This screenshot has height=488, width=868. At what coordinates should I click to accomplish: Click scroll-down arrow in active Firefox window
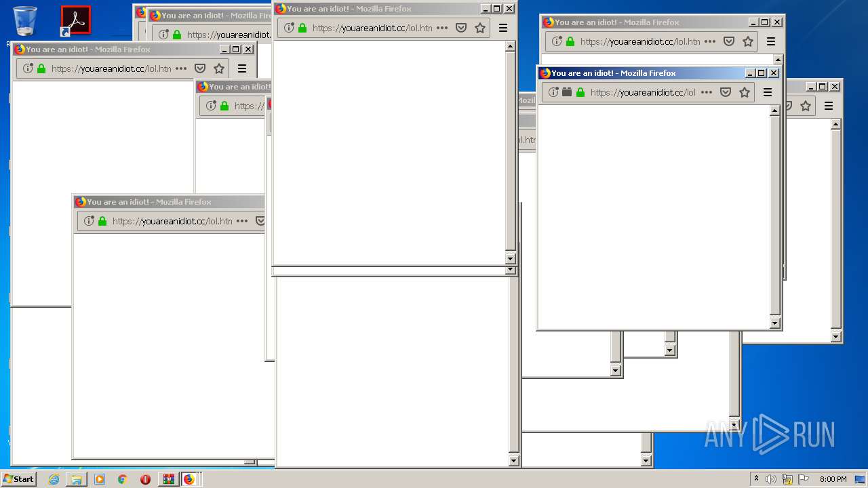pyautogui.click(x=774, y=323)
